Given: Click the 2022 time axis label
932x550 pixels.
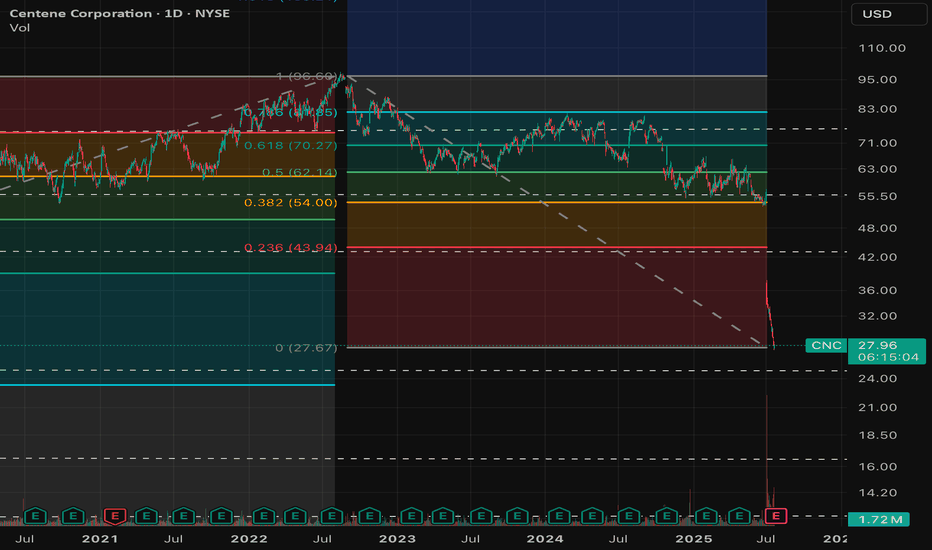Looking at the screenshot, I should click(x=249, y=539).
